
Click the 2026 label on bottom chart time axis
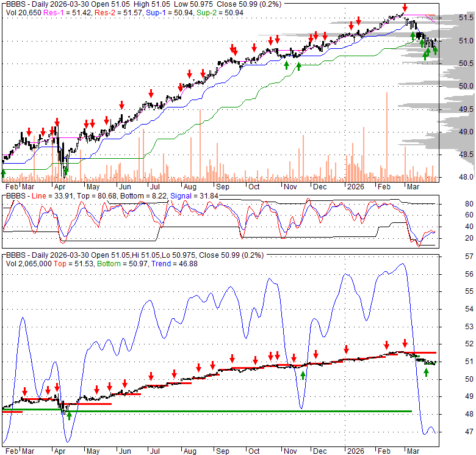pyautogui.click(x=356, y=451)
